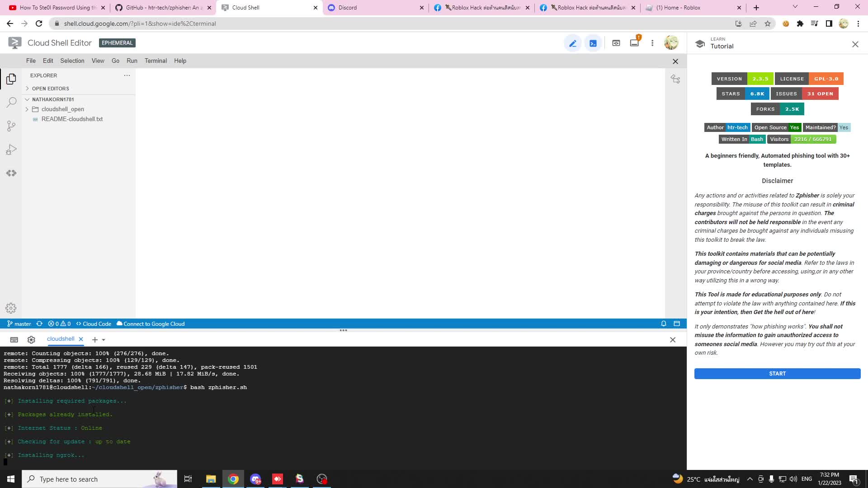Open the Search sidebar icon
This screenshot has width=868, height=488.
(x=11, y=102)
